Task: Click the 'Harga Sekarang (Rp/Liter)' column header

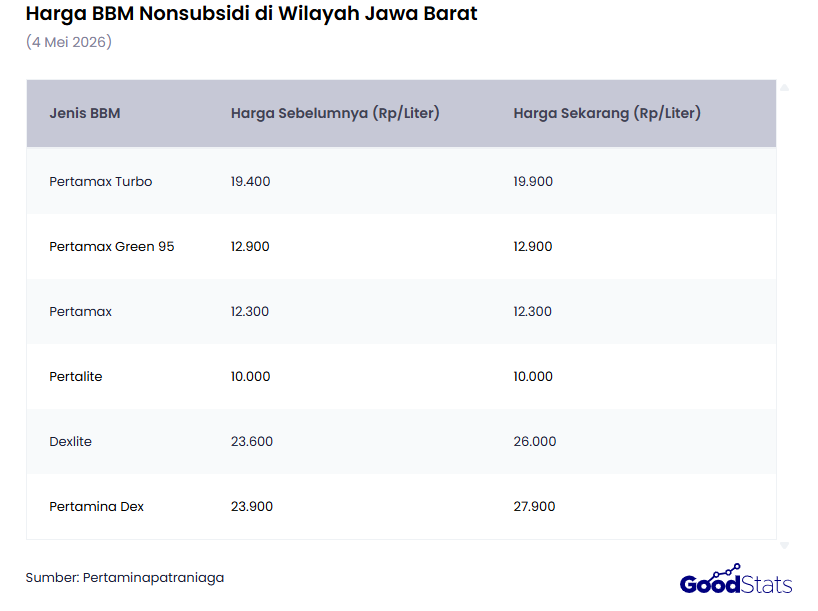Action: point(607,113)
